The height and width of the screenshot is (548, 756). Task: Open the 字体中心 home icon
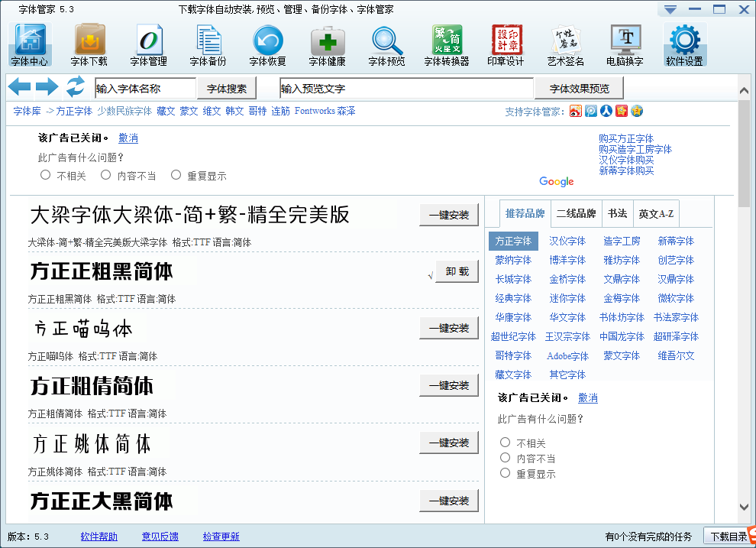coord(30,45)
